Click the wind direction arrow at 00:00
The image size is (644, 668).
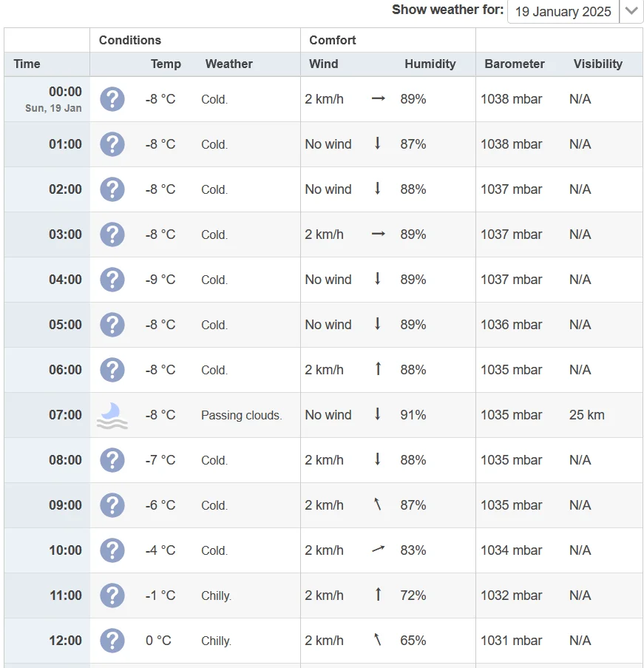pos(379,98)
